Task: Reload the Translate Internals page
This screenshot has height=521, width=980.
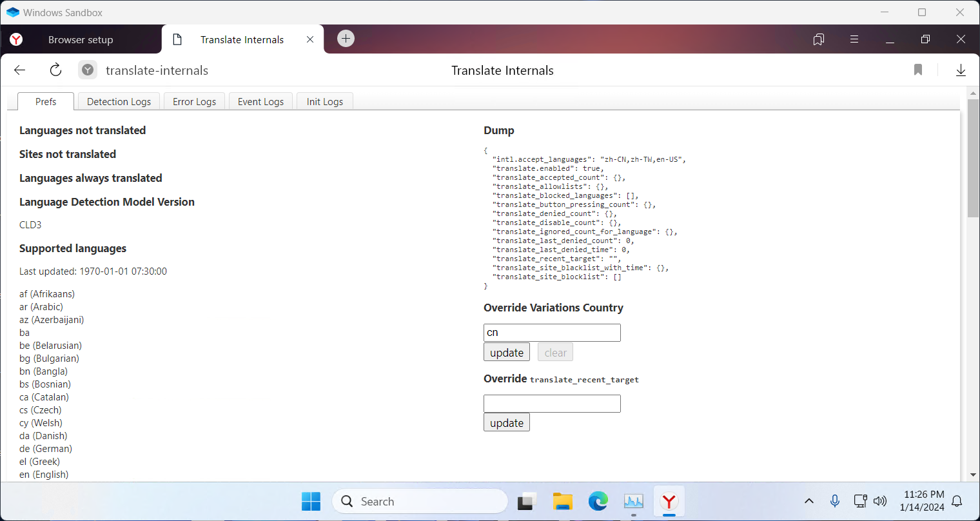Action: [x=55, y=70]
